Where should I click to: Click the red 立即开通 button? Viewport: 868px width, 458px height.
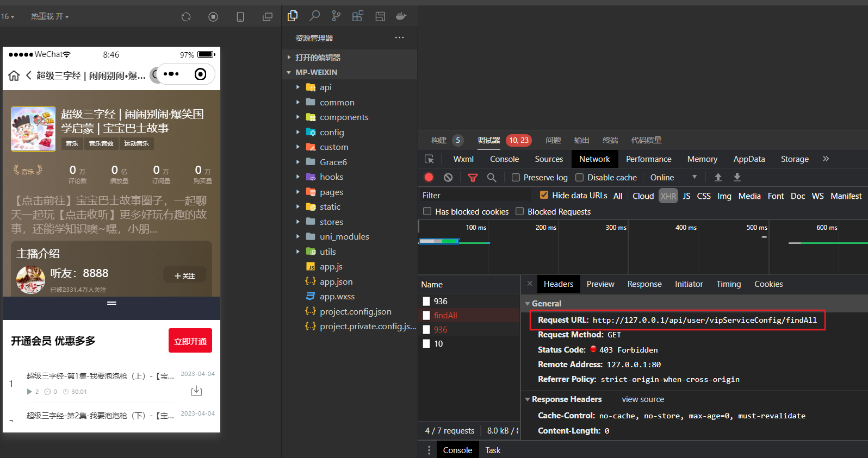click(190, 341)
